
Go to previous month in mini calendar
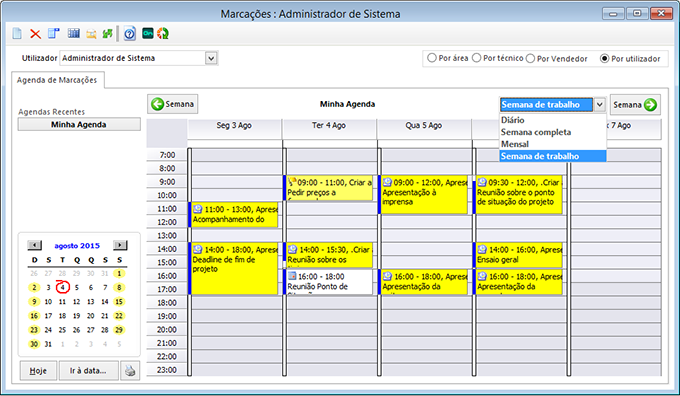34,245
